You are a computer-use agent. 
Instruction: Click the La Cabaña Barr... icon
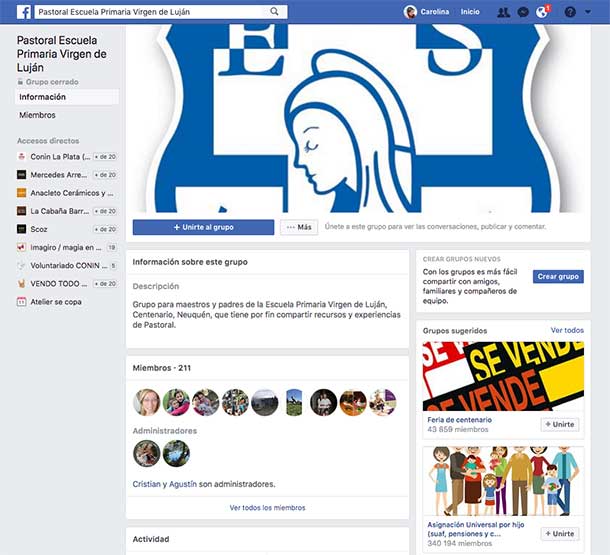coord(21,211)
